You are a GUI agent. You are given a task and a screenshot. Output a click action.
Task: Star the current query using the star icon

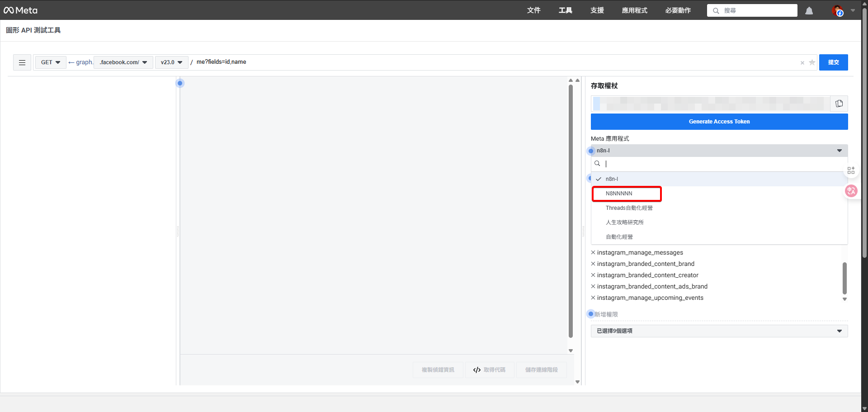click(x=812, y=63)
